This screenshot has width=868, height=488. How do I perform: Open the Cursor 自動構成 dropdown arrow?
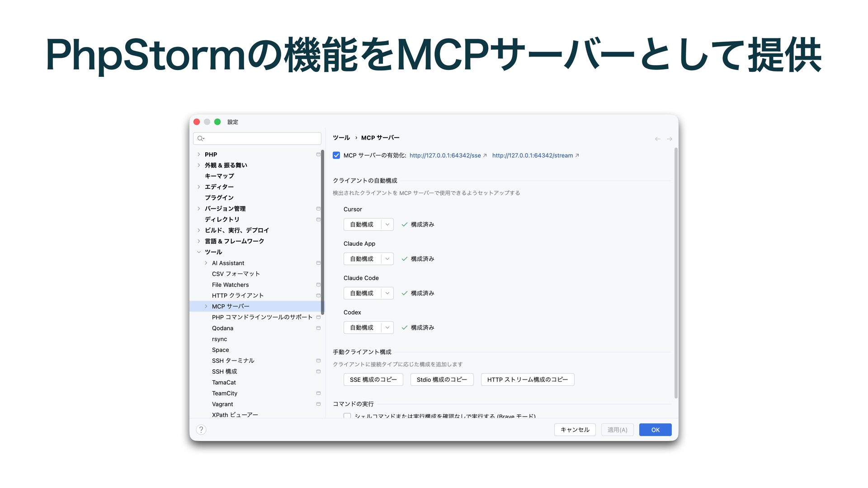387,225
